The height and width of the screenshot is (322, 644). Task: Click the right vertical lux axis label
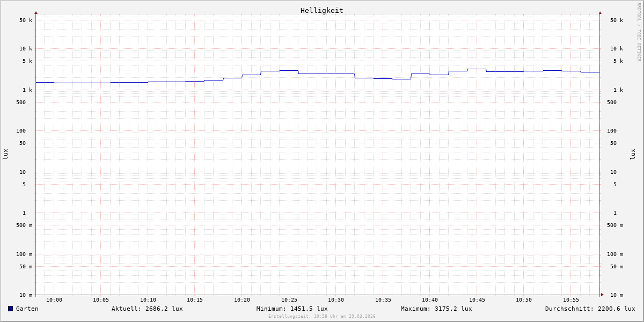pyautogui.click(x=633, y=154)
